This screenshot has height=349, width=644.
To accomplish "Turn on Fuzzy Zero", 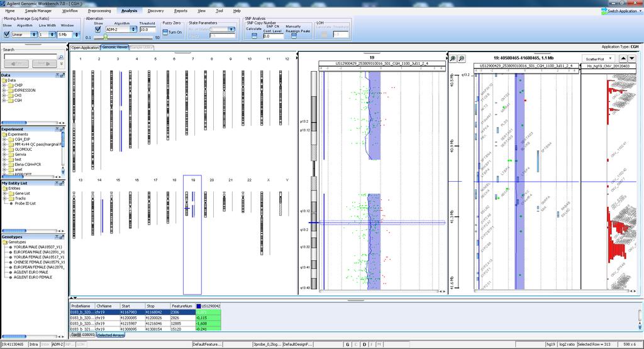I will coord(165,32).
